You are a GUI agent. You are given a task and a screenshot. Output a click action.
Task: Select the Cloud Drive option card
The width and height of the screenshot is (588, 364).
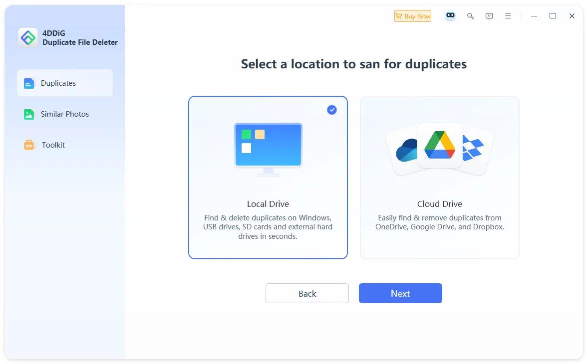pos(439,178)
